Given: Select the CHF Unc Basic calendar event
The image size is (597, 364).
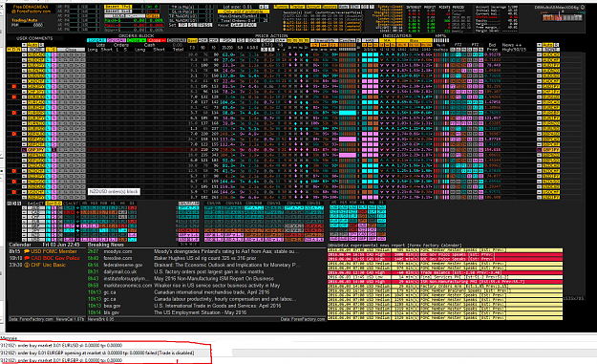Looking at the screenshot, I should [x=48, y=265].
